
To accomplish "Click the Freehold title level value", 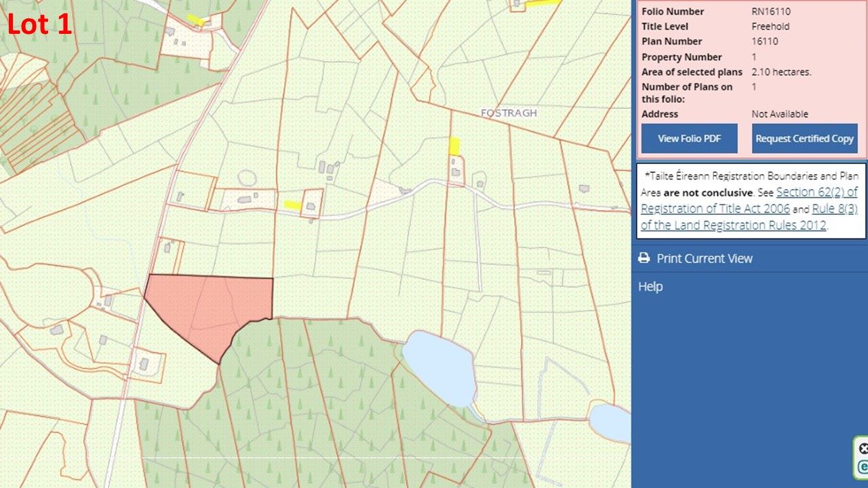I will tap(770, 26).
